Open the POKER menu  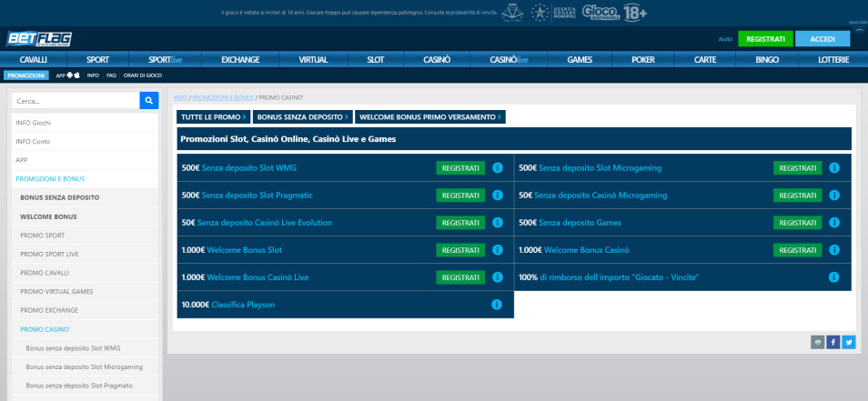coord(642,60)
